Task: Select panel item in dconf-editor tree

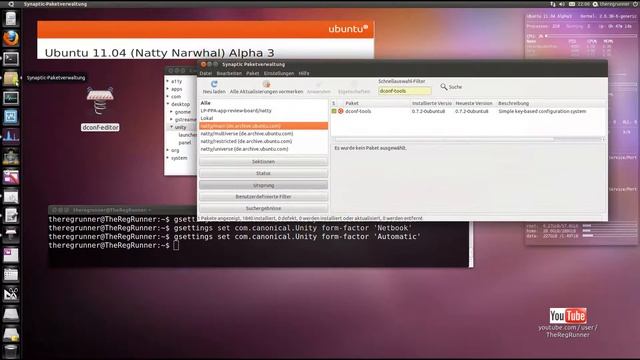Action: [x=184, y=142]
